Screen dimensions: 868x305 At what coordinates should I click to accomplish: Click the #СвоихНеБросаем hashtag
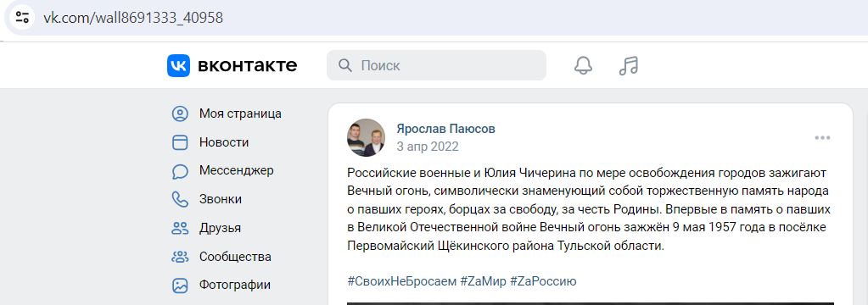pyautogui.click(x=402, y=281)
